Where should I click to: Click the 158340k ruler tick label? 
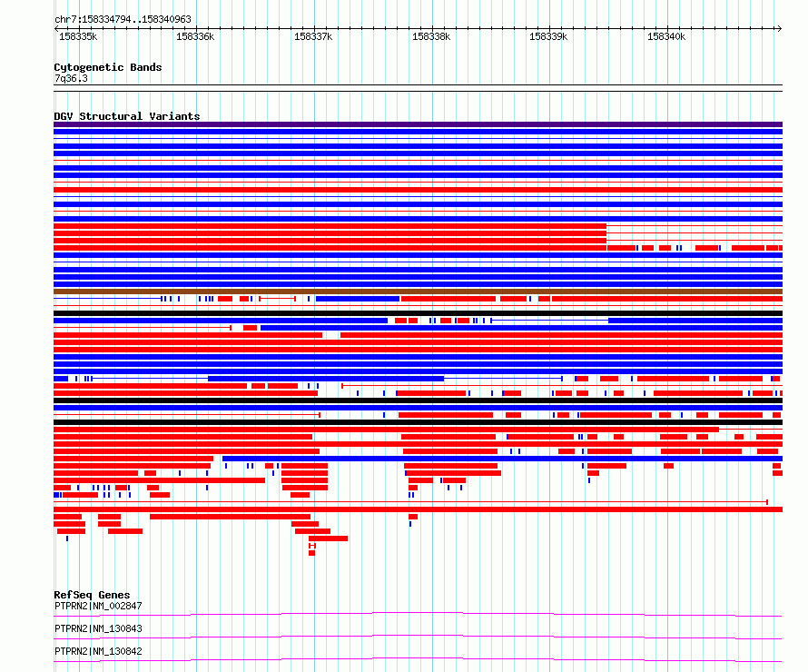(666, 36)
